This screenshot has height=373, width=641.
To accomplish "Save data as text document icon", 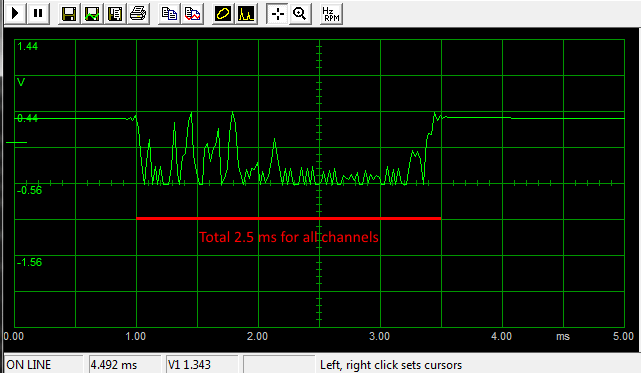I will pos(115,13).
